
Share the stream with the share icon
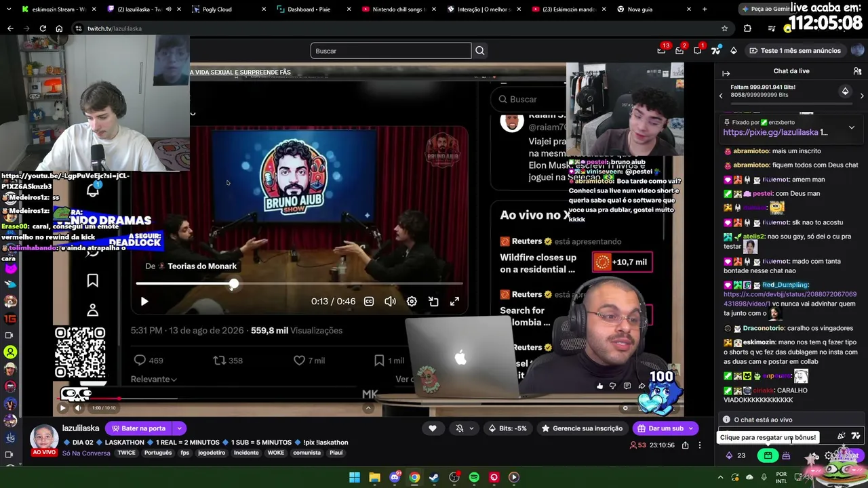[x=686, y=445]
